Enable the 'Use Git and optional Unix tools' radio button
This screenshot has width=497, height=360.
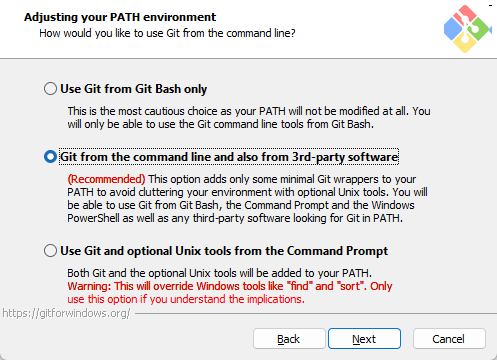[x=50, y=251]
